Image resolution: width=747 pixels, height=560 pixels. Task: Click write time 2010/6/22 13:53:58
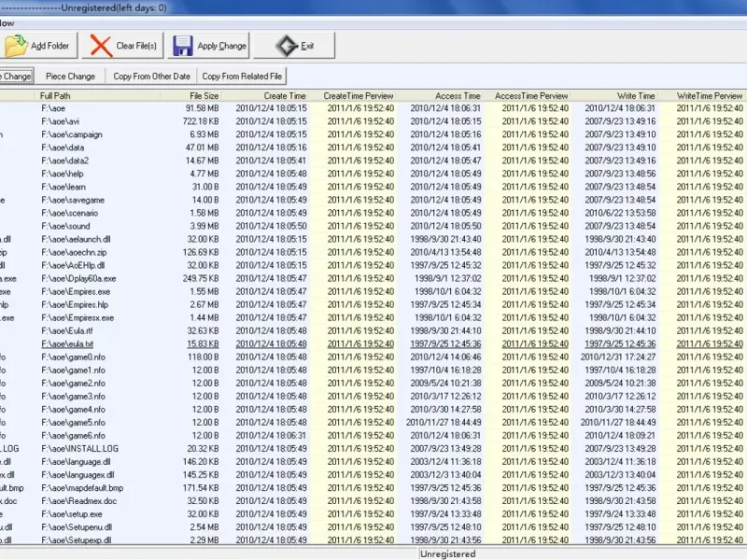(x=620, y=213)
